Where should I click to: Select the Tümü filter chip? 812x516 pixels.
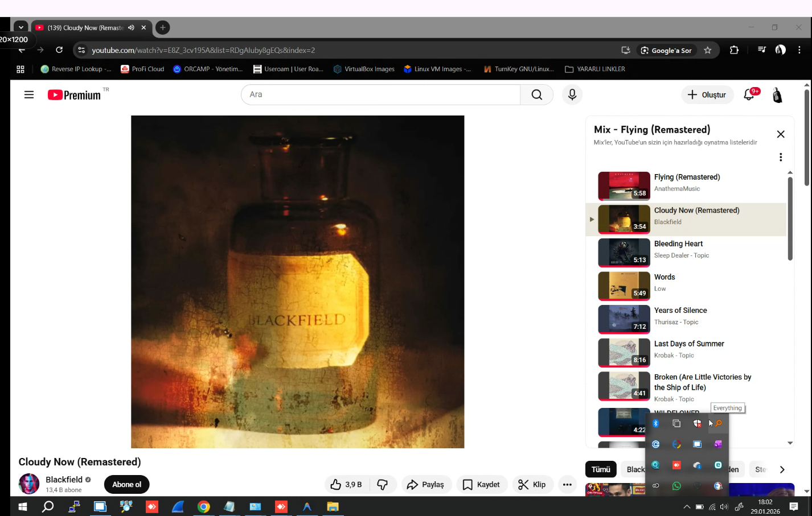[601, 469]
